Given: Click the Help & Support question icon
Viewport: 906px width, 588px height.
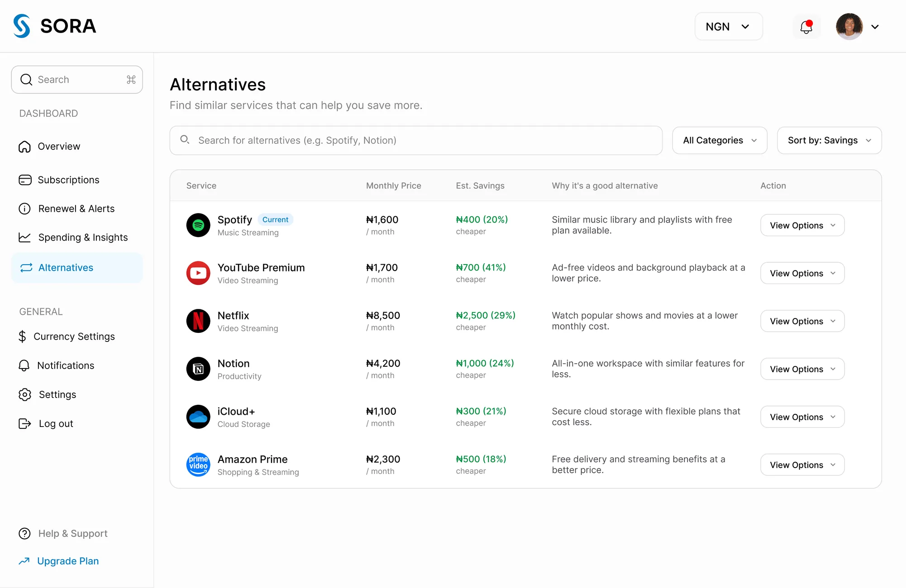Looking at the screenshot, I should click(24, 534).
